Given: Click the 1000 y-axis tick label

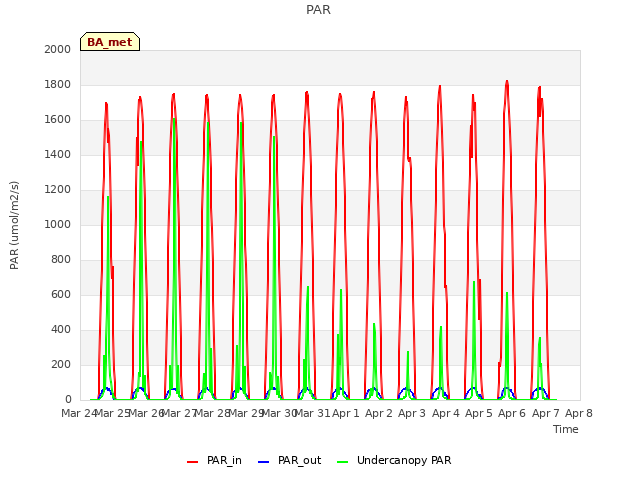Looking at the screenshot, I should pos(58,224).
